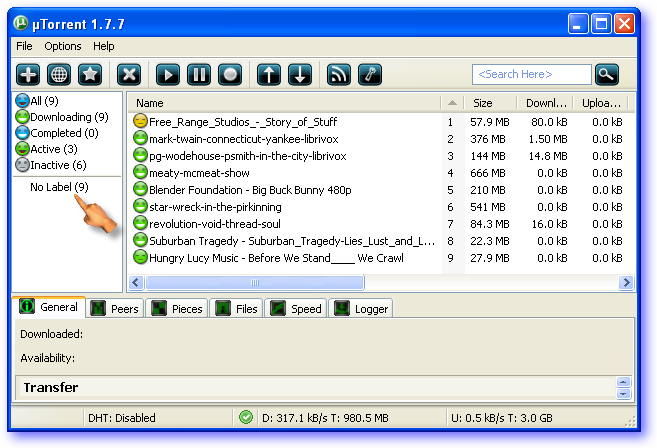The height and width of the screenshot is (448, 657).
Task: Select the Suburban Tragedy torrent row
Action: [381, 241]
